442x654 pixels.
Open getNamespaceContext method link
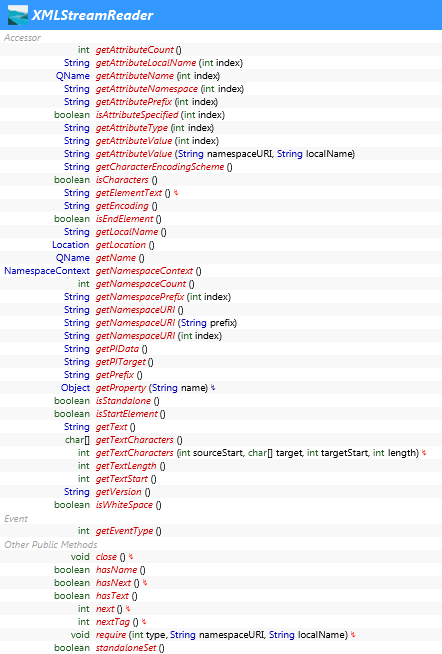coord(144,271)
